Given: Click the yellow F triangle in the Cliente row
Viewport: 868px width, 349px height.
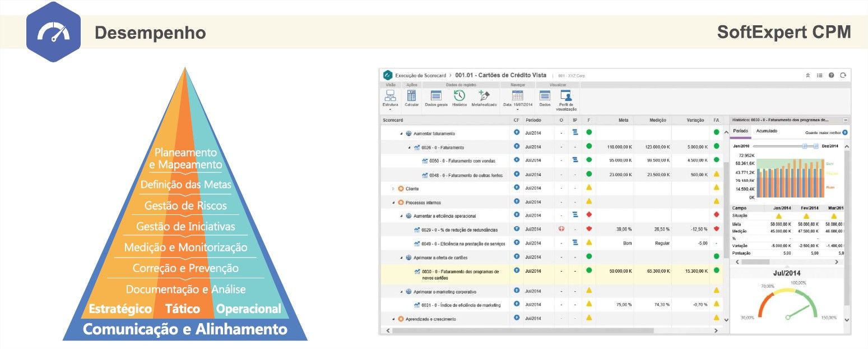Looking at the screenshot, I should pyautogui.click(x=589, y=187).
